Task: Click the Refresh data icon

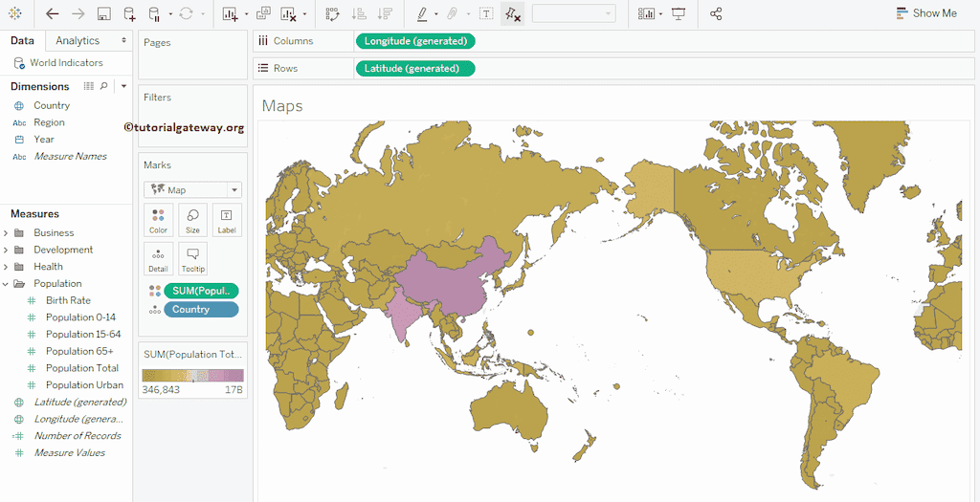Action: [187, 13]
